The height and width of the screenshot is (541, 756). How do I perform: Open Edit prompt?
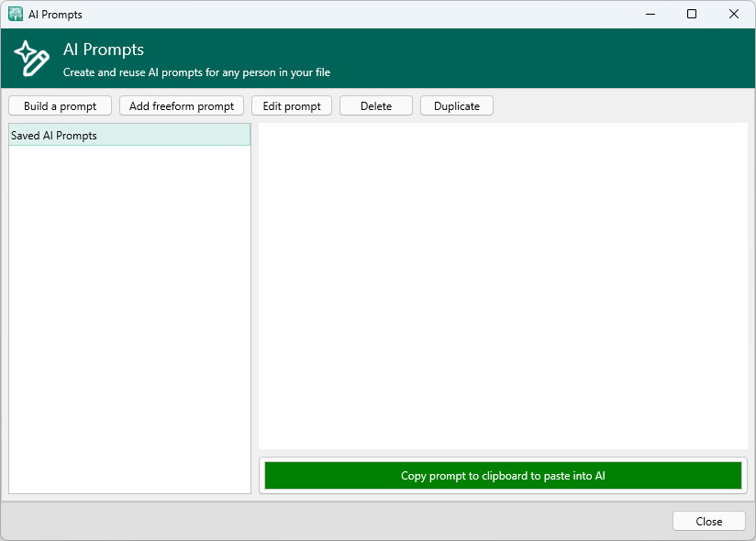point(292,106)
